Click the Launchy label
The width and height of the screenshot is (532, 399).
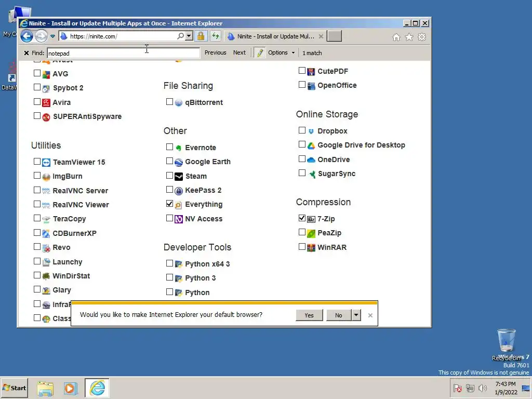click(67, 262)
